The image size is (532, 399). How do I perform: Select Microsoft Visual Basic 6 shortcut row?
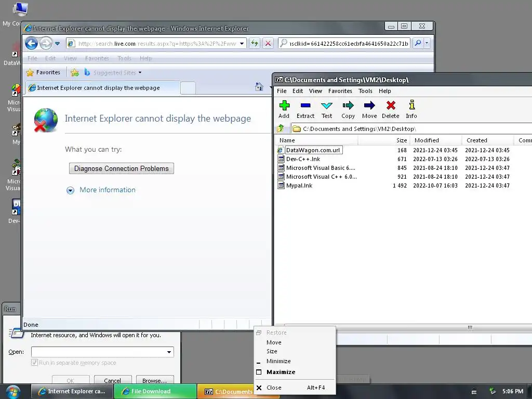(x=321, y=168)
